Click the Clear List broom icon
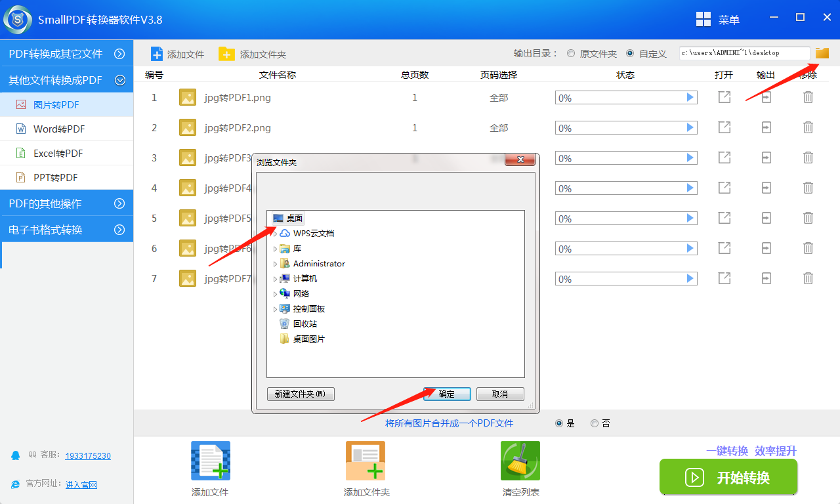Image resolution: width=840 pixels, height=504 pixels. pos(520,461)
